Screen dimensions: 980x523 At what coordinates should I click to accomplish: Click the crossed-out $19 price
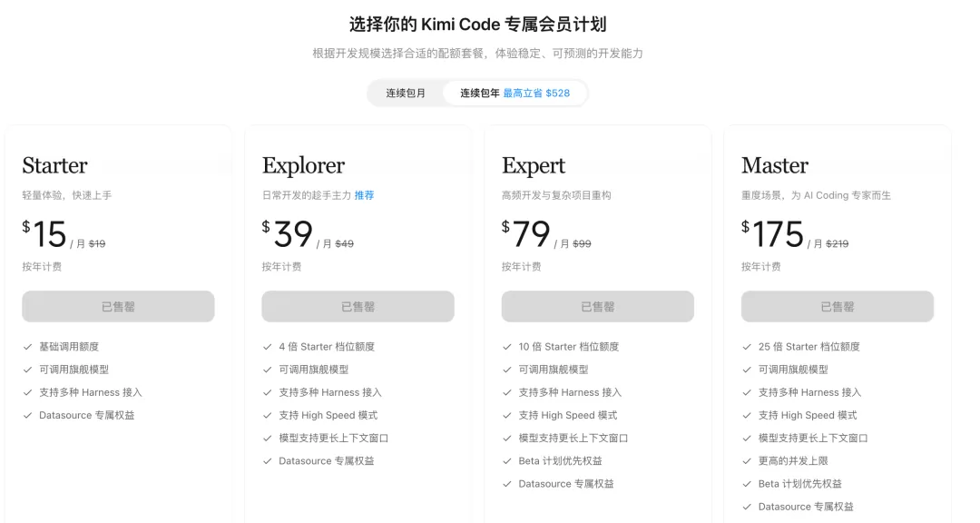(97, 244)
